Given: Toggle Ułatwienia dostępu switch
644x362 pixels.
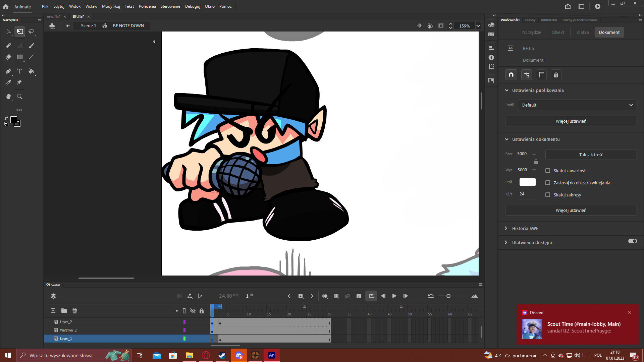Looking at the screenshot, I should tap(633, 241).
